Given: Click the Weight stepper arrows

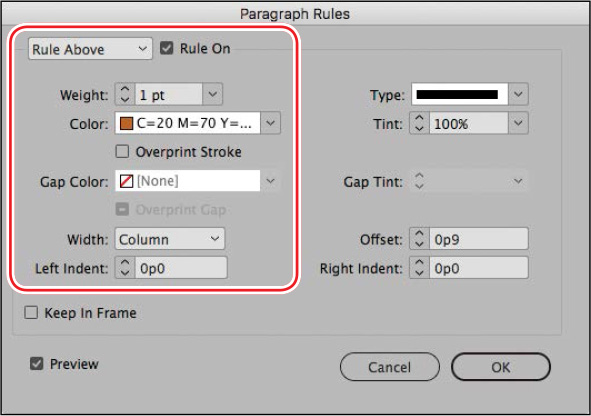Looking at the screenshot, I should (125, 94).
